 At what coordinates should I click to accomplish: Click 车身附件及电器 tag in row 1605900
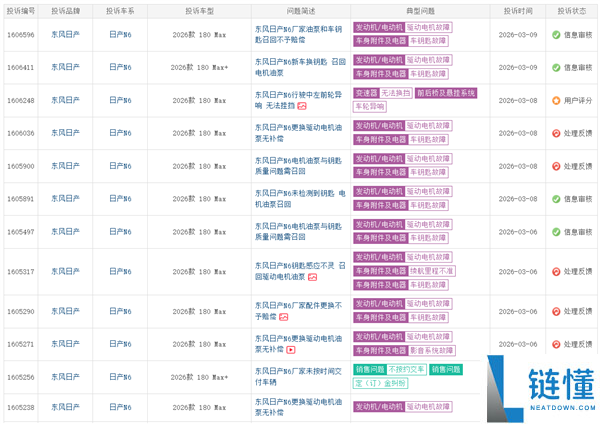point(380,173)
